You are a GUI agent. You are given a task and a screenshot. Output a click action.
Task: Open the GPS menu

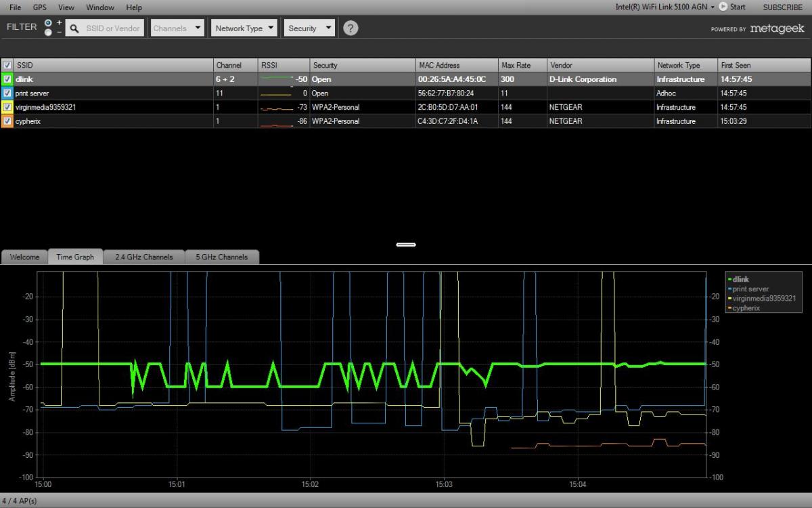40,7
